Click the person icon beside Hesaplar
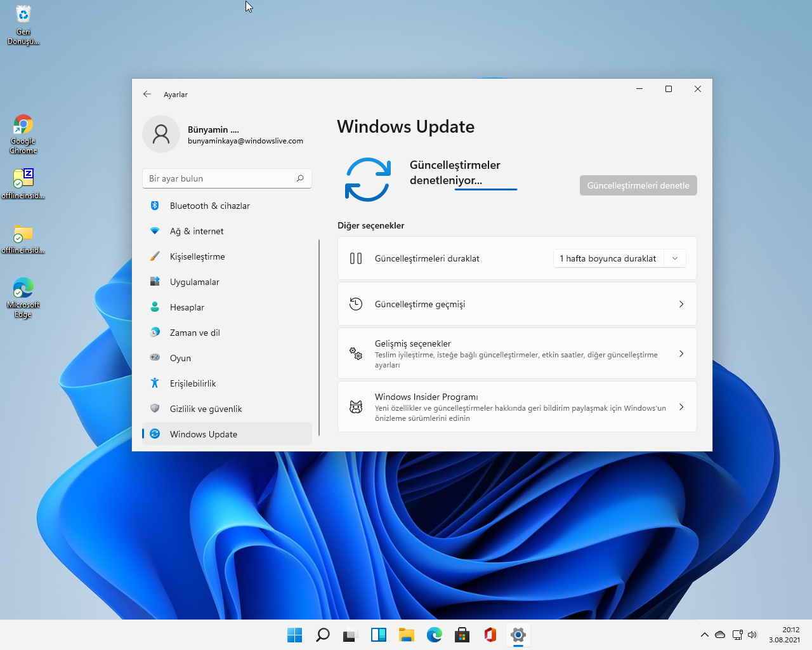The height and width of the screenshot is (650, 812). [x=155, y=307]
